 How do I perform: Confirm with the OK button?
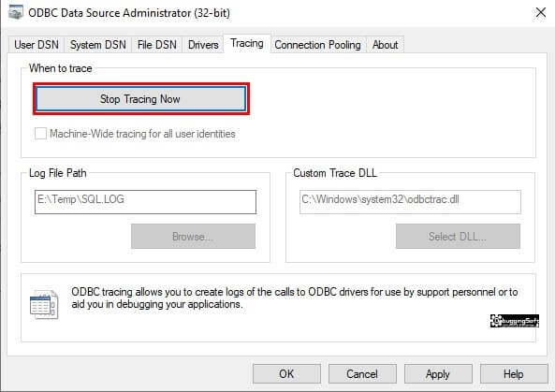(x=286, y=374)
